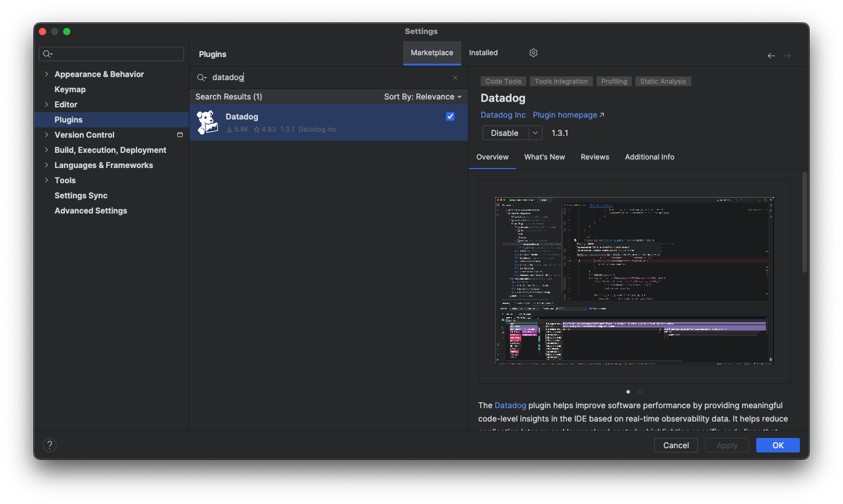Open Settings Sync page
The height and width of the screenshot is (504, 843).
[x=81, y=195]
